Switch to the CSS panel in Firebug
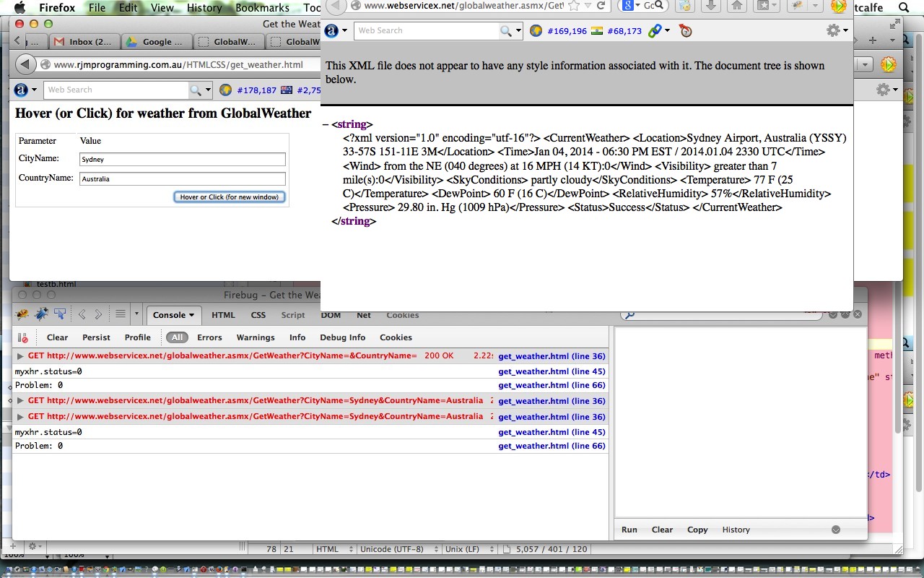The image size is (924, 578). tap(258, 315)
